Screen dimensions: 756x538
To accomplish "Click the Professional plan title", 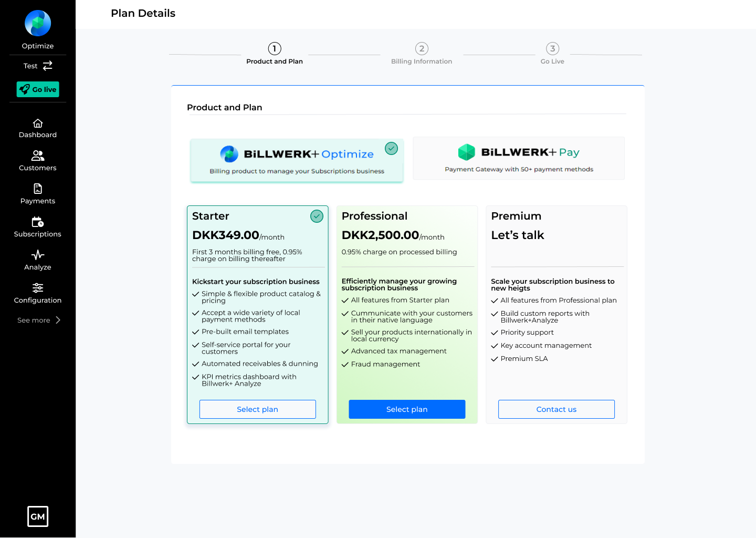I will tap(374, 216).
